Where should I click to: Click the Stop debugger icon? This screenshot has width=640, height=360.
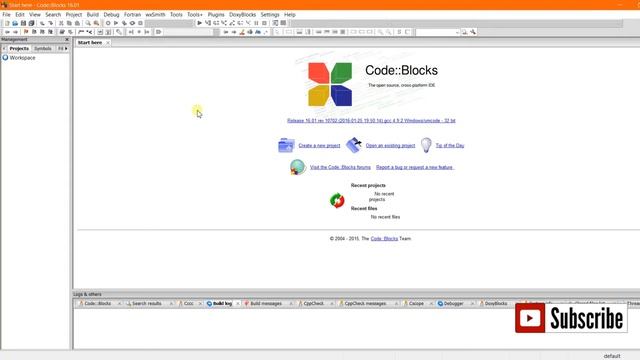click(x=264, y=23)
